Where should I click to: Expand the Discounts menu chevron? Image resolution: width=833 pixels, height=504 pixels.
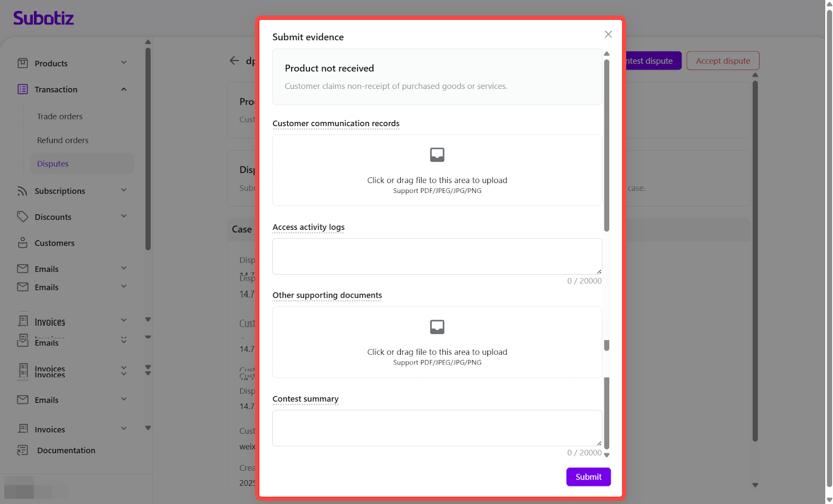[124, 216]
